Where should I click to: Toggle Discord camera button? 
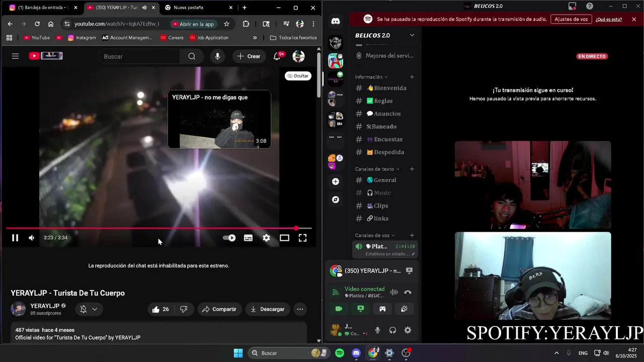339,309
